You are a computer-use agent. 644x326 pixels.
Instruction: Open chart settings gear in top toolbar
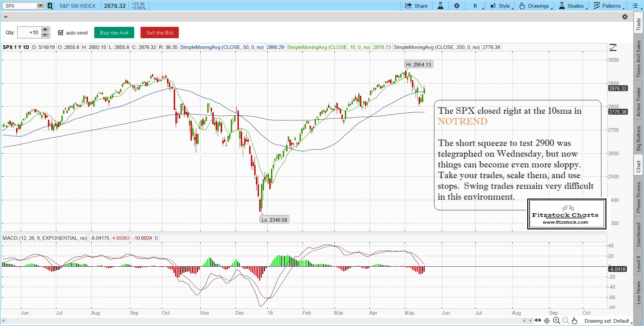click(457, 6)
